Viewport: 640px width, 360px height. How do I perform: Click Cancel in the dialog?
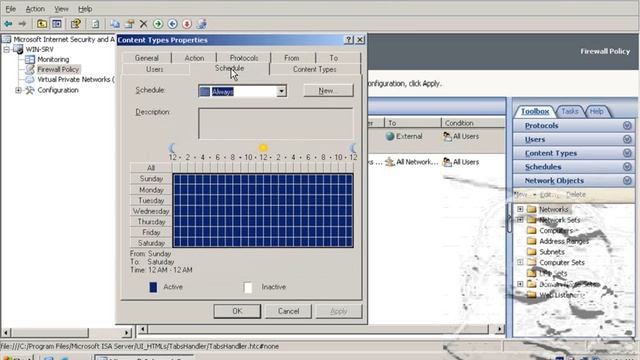click(x=289, y=311)
